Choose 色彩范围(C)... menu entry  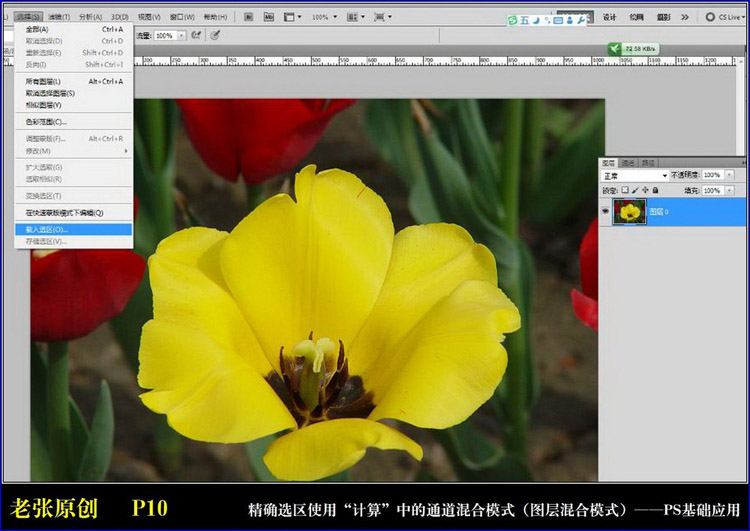point(46,122)
